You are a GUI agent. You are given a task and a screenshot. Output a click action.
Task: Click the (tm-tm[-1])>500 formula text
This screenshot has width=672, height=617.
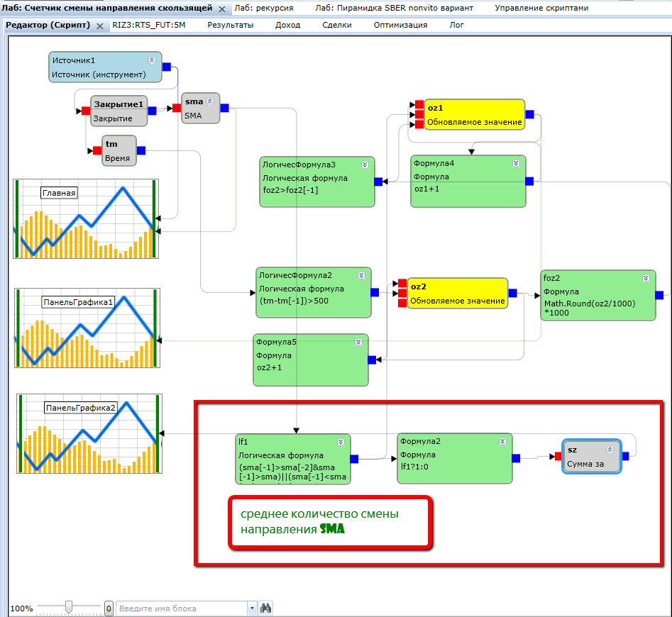pyautogui.click(x=294, y=301)
